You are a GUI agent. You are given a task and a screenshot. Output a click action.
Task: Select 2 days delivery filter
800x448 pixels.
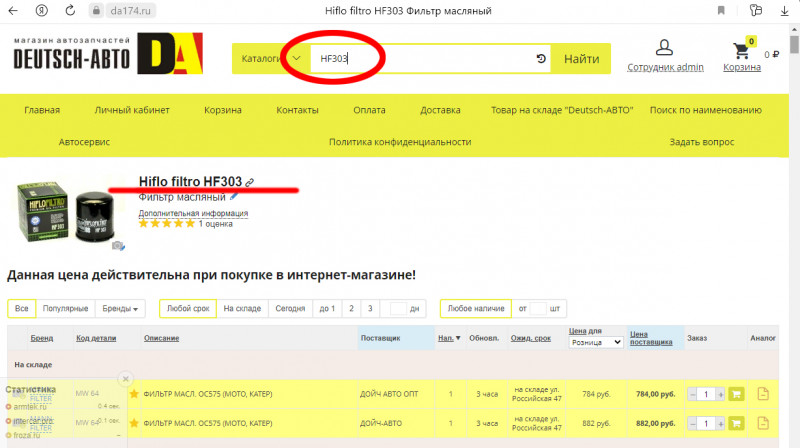point(351,308)
